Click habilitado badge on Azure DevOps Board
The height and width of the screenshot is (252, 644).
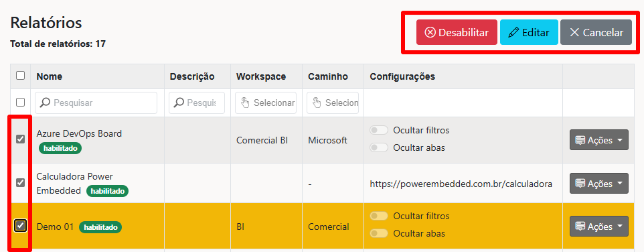tap(60, 148)
